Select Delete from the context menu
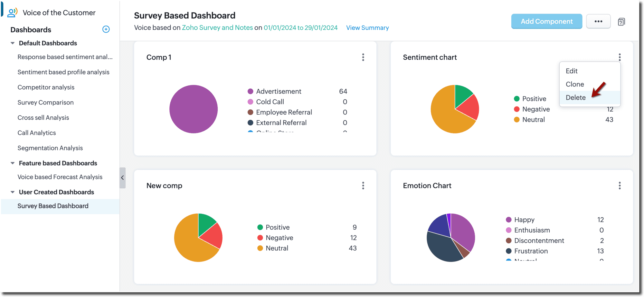This screenshot has width=644, height=297. point(575,98)
